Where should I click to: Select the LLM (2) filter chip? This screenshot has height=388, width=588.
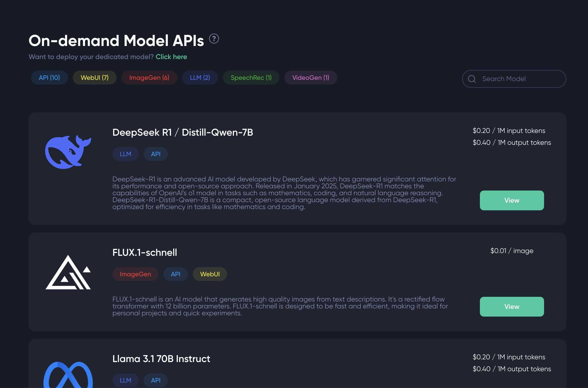(200, 78)
